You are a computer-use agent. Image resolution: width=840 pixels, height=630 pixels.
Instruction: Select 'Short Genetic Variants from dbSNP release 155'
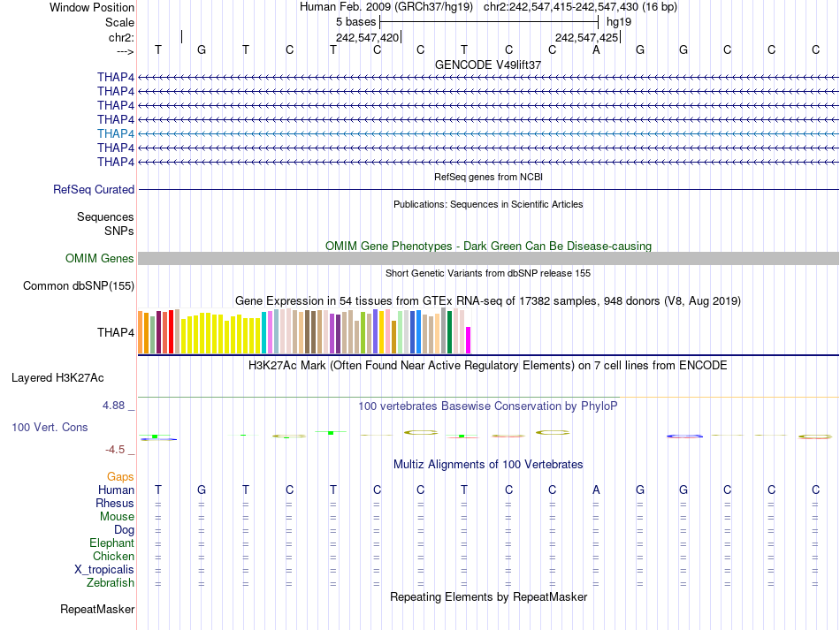click(x=488, y=273)
